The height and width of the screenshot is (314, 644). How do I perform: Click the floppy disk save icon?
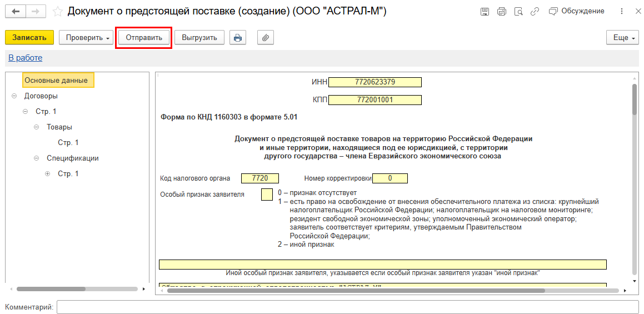(485, 11)
